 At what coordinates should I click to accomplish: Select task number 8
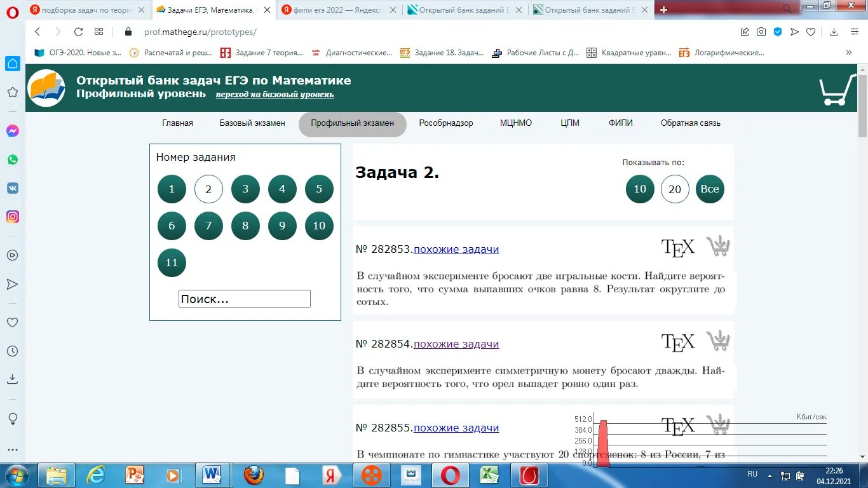point(245,226)
